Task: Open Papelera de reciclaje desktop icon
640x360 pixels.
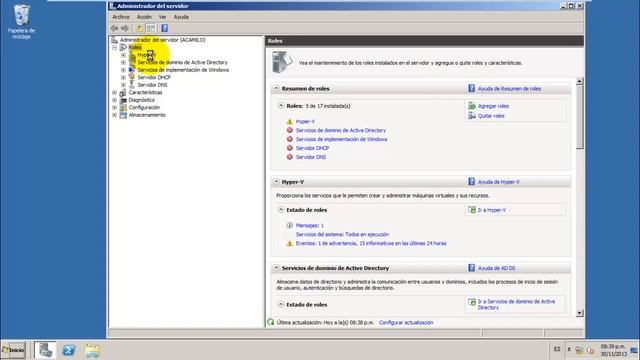Action: tap(21, 21)
